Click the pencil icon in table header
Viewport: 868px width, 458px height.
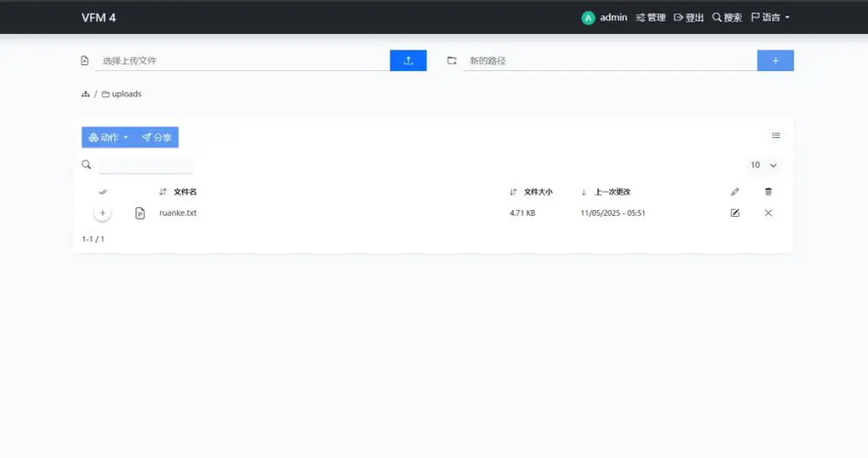734,192
